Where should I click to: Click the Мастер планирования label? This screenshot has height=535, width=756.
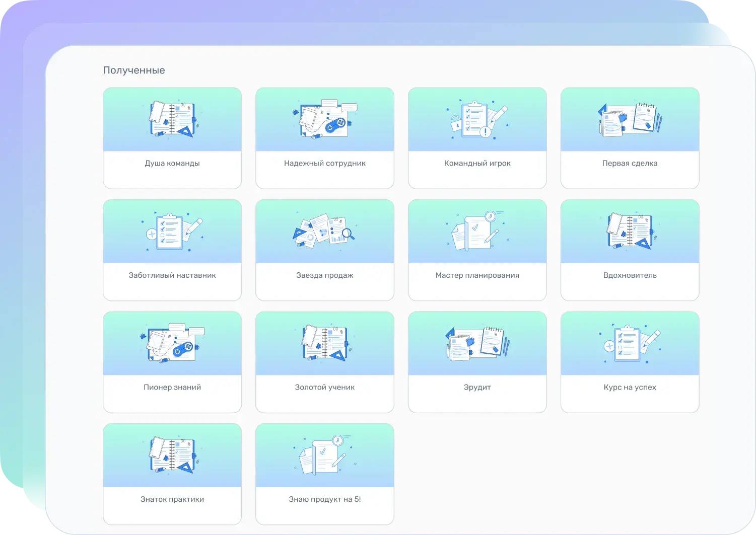tap(477, 275)
